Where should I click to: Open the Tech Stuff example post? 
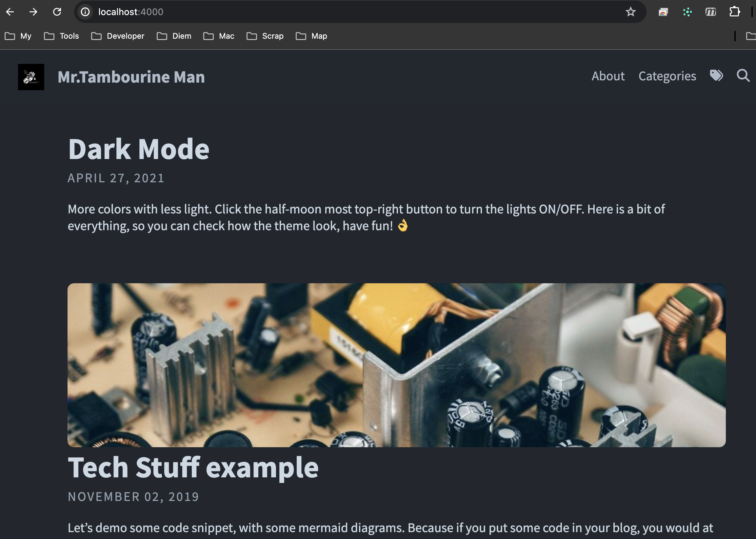(193, 467)
